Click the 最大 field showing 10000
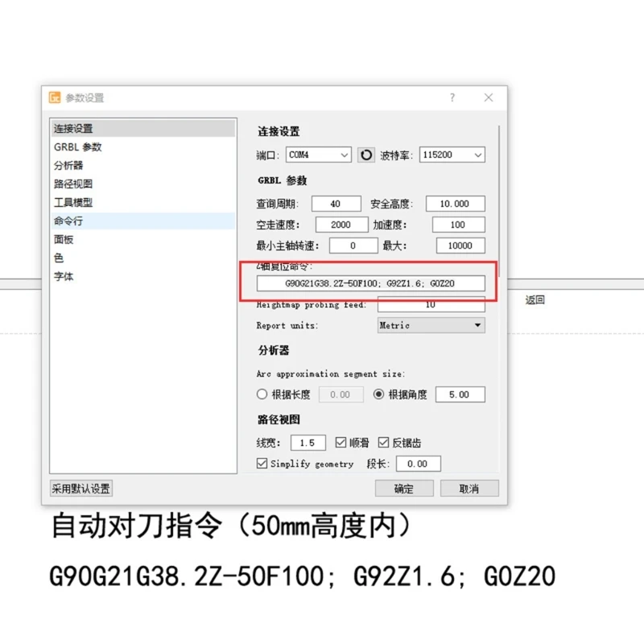Image resolution: width=644 pixels, height=644 pixels. [x=460, y=246]
